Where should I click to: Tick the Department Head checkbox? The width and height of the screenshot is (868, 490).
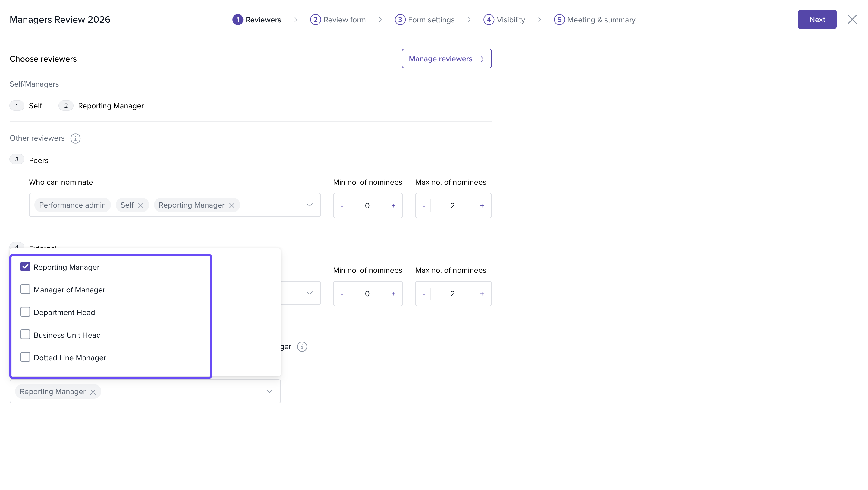coord(25,312)
